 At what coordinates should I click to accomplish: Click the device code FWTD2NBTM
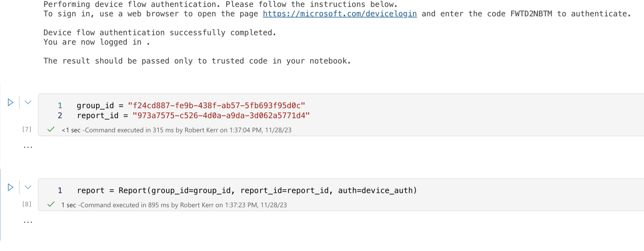click(531, 14)
